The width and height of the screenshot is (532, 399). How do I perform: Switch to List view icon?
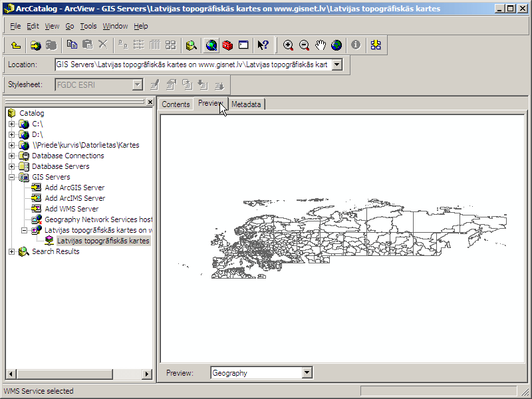139,45
